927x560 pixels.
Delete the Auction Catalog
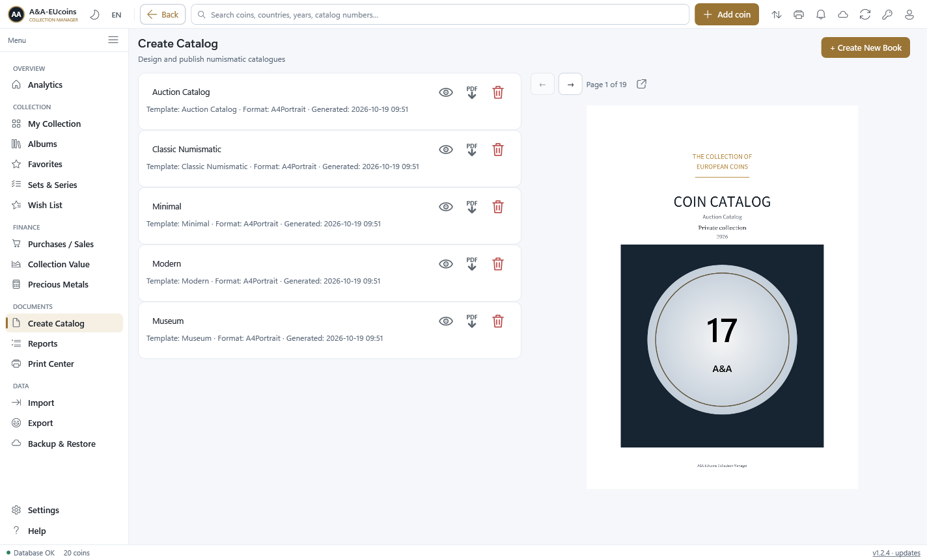tap(498, 92)
